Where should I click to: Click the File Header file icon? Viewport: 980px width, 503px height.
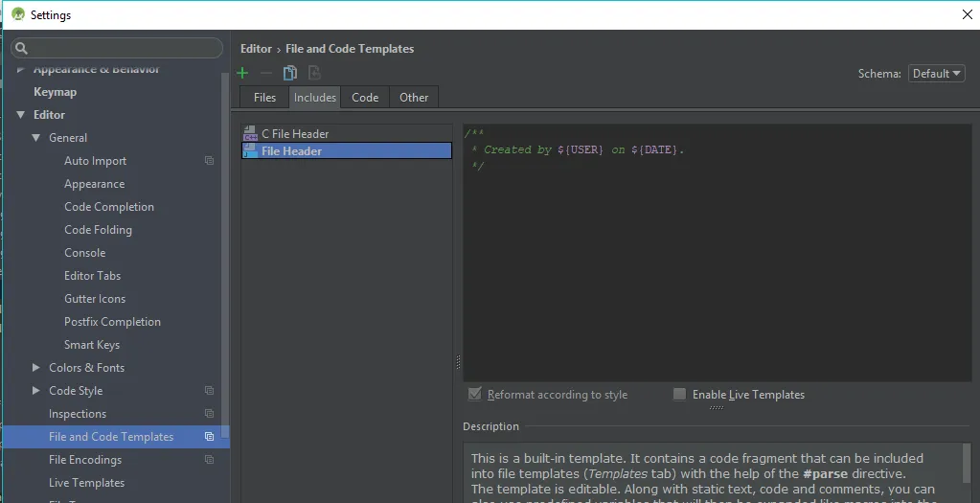[x=251, y=151]
